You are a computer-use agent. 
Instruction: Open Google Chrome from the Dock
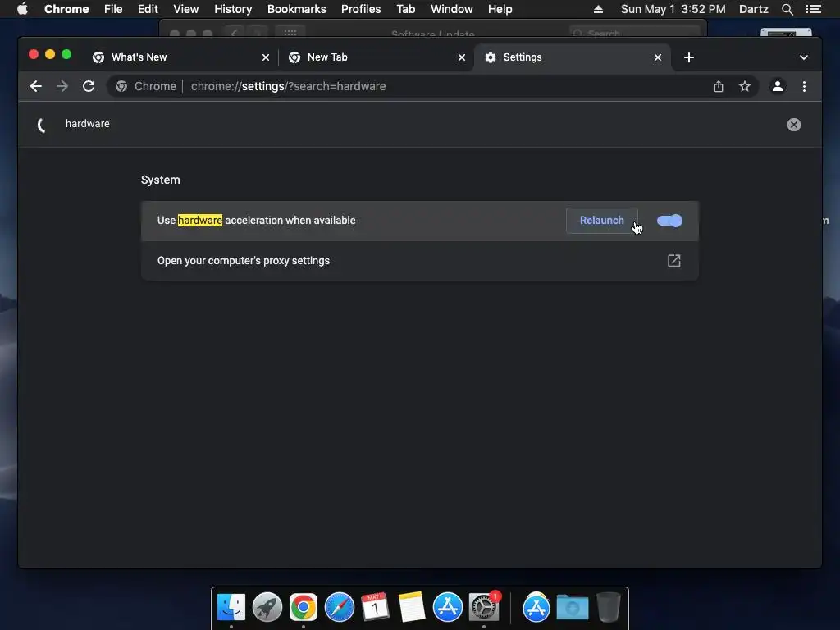pyautogui.click(x=304, y=607)
